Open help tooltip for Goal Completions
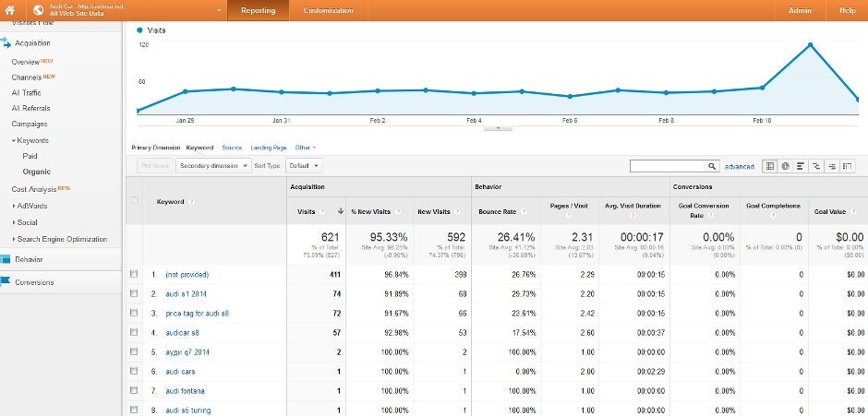This screenshot has height=416, width=868. point(773,215)
